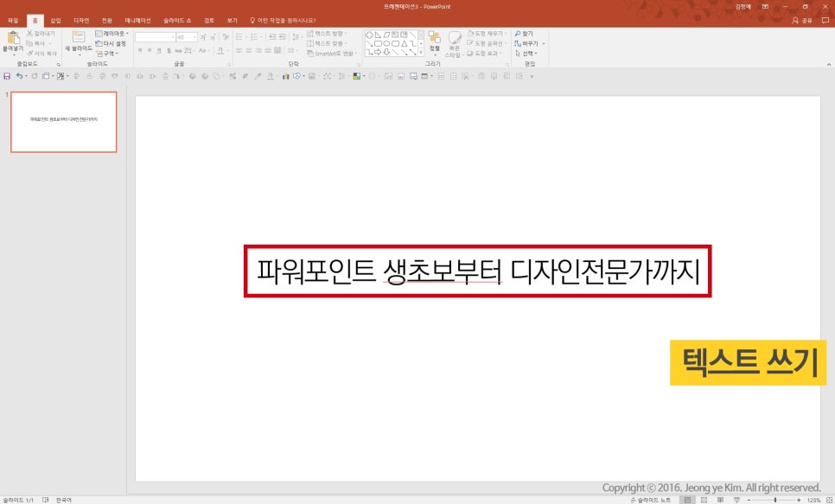The image size is (835, 504).
Task: Open the Insert (삽입) tab
Action: (55, 20)
